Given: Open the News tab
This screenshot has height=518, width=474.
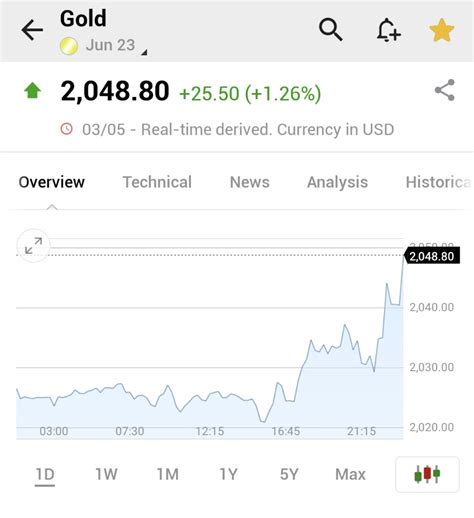Looking at the screenshot, I should pyautogui.click(x=250, y=182).
